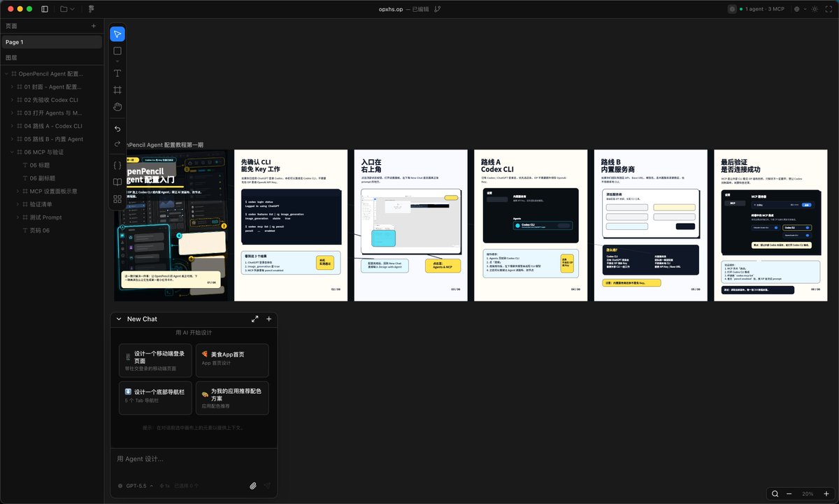Open the book library panel
The width and height of the screenshot is (839, 504).
click(x=117, y=182)
